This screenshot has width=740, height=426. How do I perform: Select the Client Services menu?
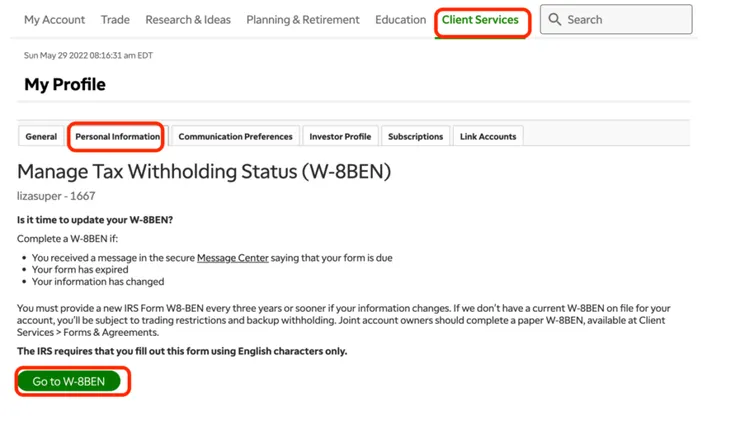[480, 20]
